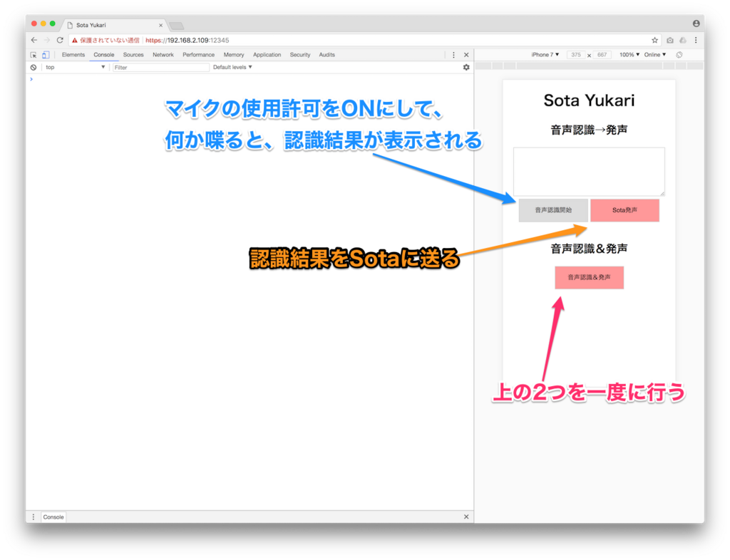Image resolution: width=730 pixels, height=560 pixels.
Task: Open the 100% zoom dropdown
Action: pos(629,55)
